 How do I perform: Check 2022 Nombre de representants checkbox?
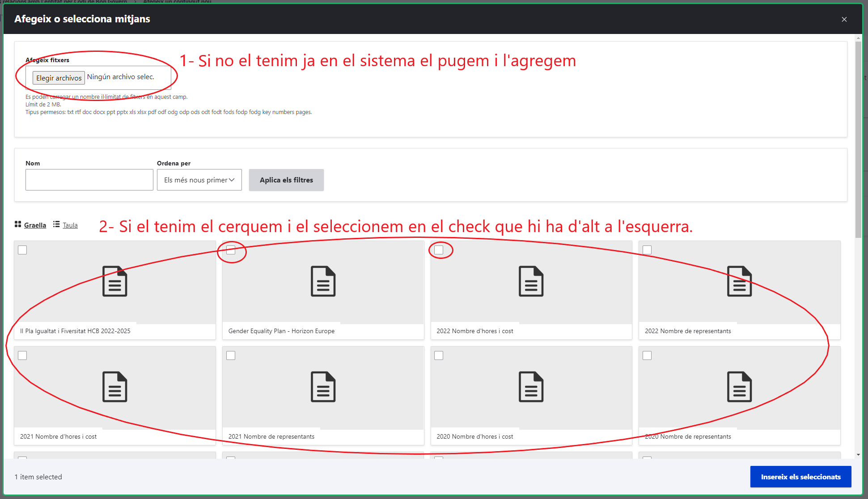tap(647, 250)
